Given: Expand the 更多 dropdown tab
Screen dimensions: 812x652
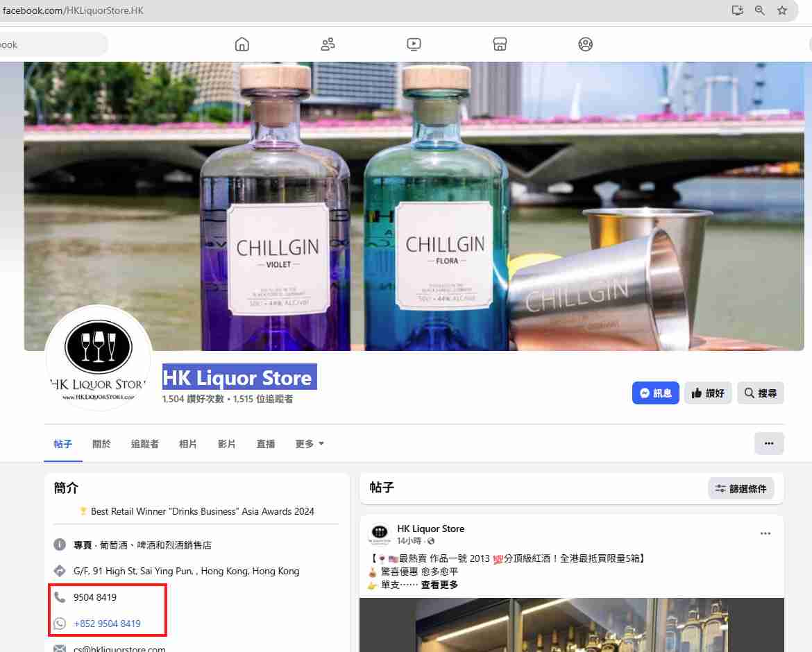Looking at the screenshot, I should [x=309, y=444].
